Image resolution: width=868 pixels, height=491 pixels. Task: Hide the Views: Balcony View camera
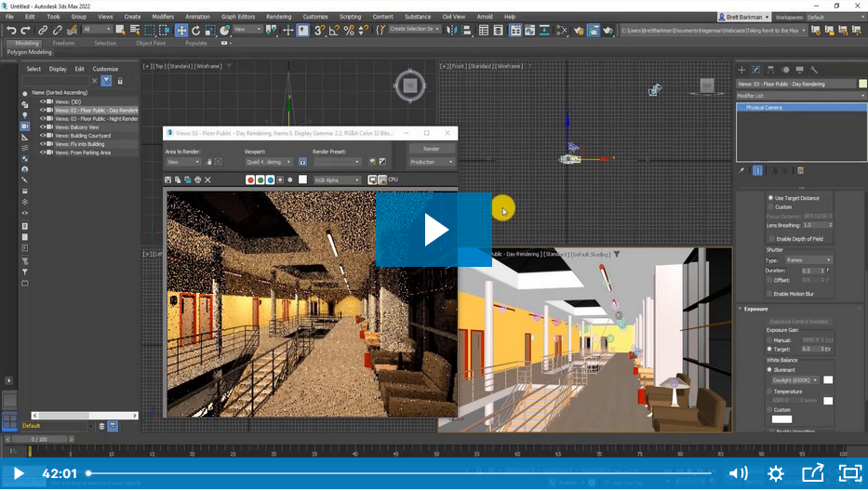click(43, 127)
